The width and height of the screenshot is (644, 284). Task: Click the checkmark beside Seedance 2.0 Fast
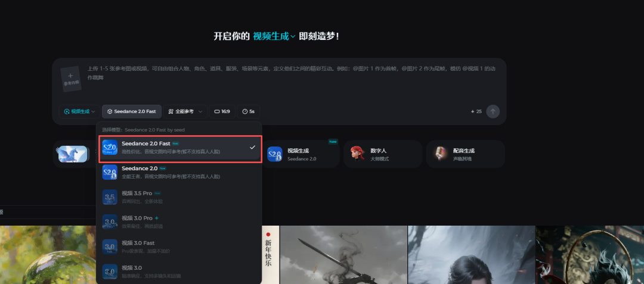pos(253,148)
